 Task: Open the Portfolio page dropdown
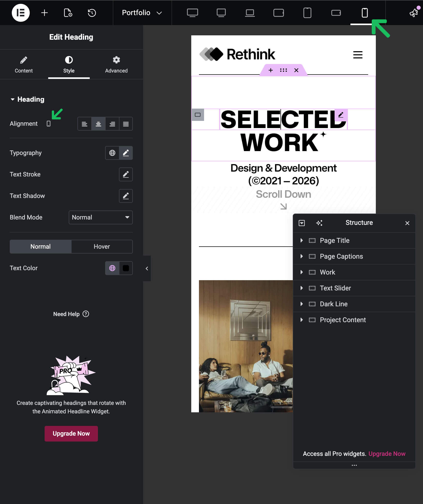click(142, 13)
